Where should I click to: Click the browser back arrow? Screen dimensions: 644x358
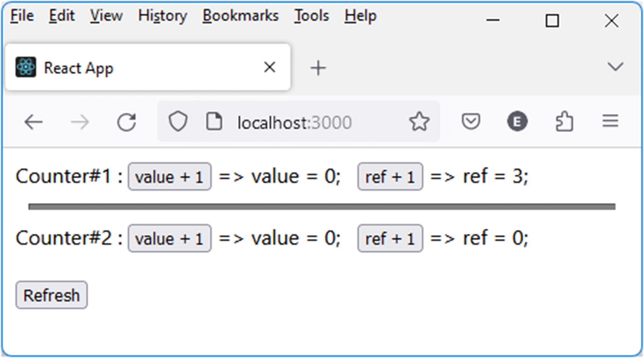pyautogui.click(x=33, y=122)
